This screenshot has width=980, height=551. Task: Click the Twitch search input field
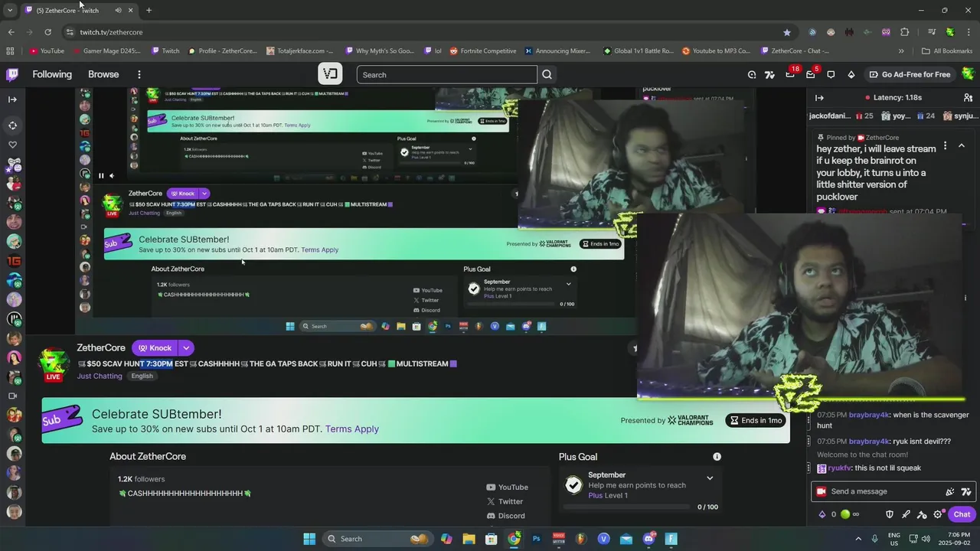[447, 74]
